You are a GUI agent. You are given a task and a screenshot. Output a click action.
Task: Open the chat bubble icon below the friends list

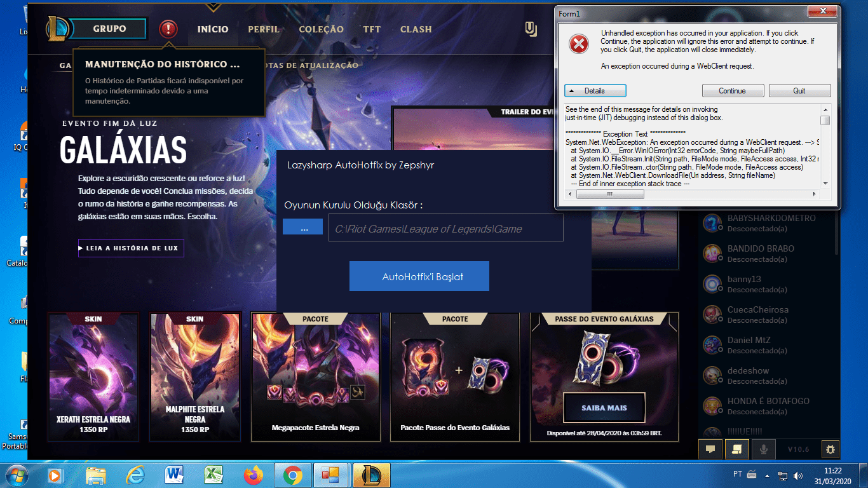tap(710, 449)
